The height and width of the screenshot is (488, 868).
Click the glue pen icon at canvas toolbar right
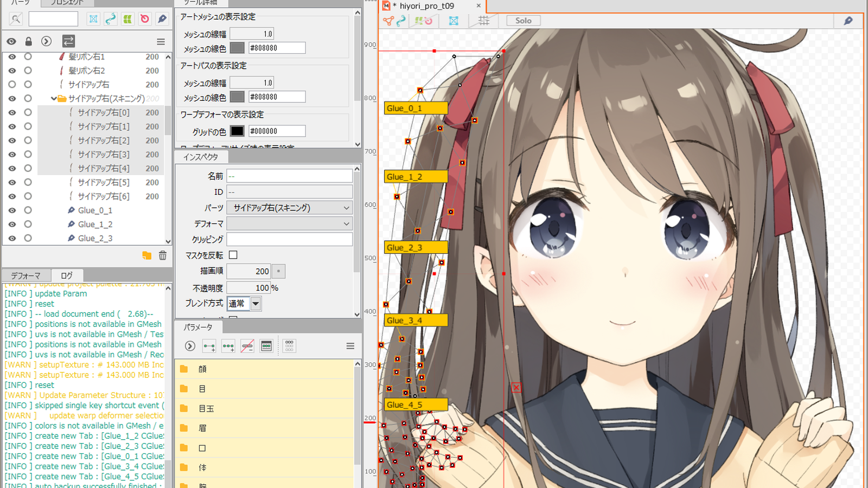pyautogui.click(x=848, y=21)
